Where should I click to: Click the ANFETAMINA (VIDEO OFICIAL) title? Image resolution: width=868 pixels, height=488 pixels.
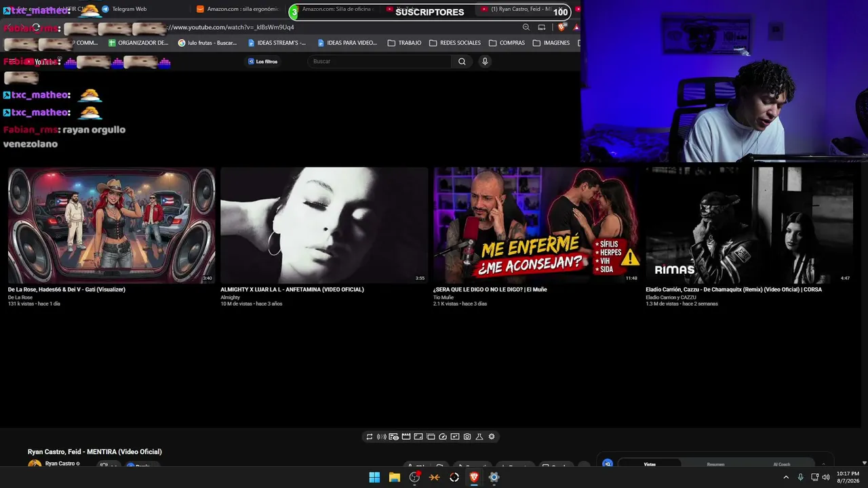point(292,289)
